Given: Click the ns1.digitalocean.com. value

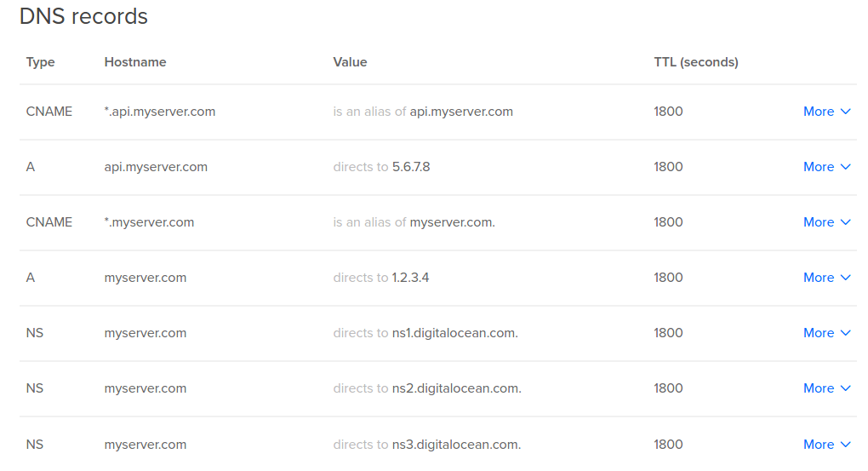Looking at the screenshot, I should (455, 333).
